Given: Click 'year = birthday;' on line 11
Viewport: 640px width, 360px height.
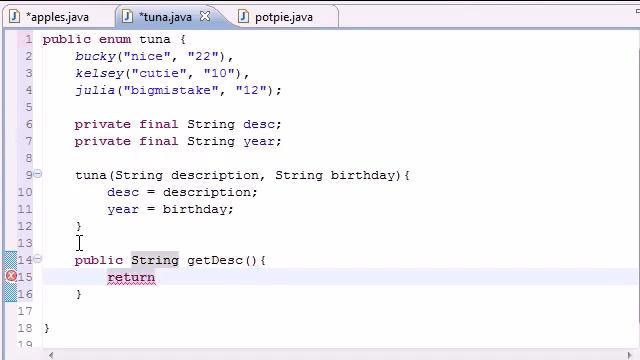Looking at the screenshot, I should point(170,209).
